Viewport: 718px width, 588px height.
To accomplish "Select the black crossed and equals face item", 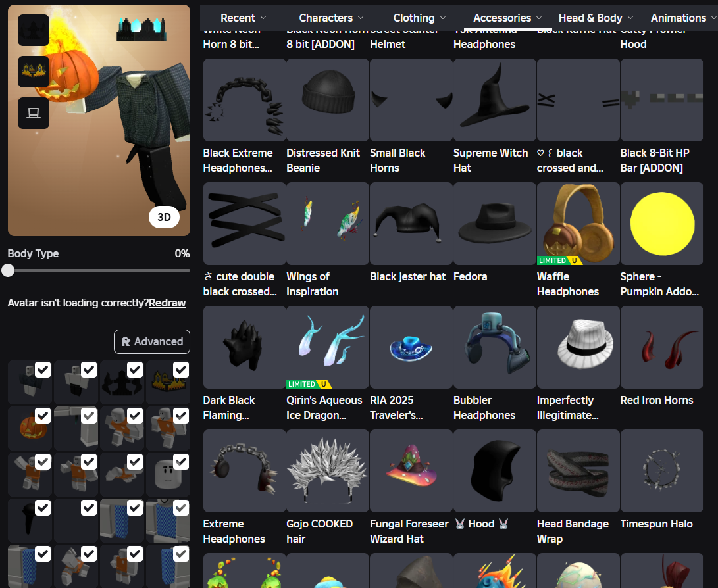I will (x=578, y=100).
